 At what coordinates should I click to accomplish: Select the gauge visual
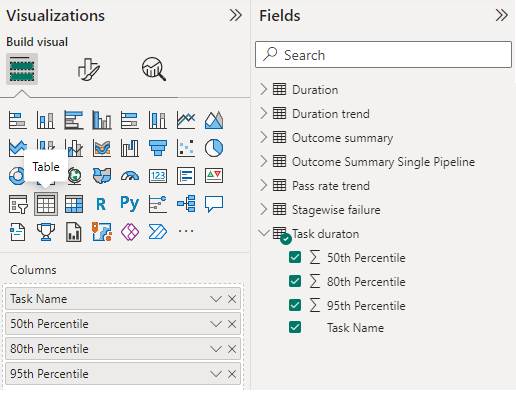[x=130, y=176]
